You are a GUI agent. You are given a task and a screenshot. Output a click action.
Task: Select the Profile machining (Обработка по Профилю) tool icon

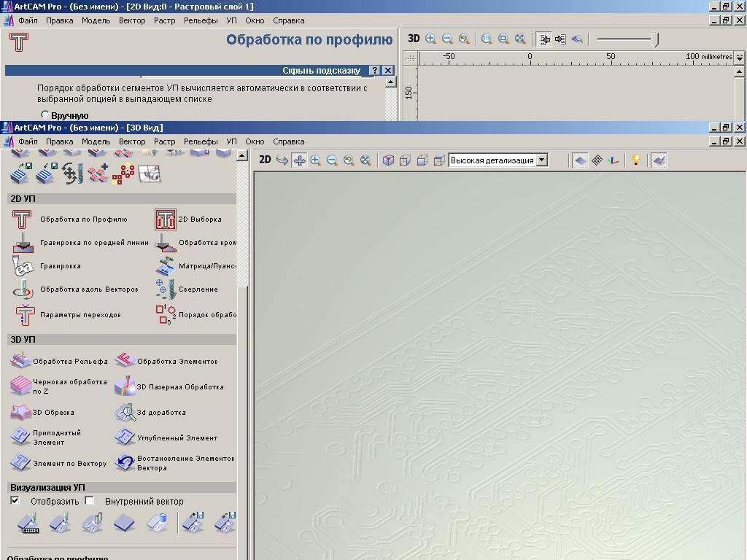(x=22, y=219)
